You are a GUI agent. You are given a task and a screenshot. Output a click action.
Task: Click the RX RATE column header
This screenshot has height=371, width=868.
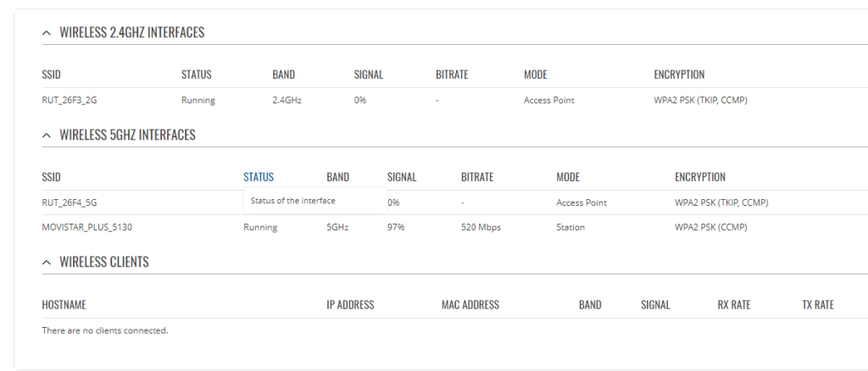(x=734, y=305)
